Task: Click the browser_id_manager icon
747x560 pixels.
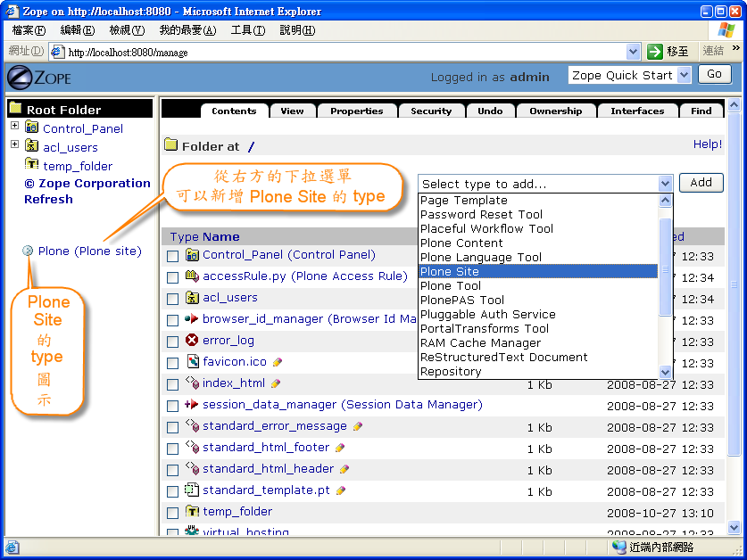Action: (x=192, y=318)
